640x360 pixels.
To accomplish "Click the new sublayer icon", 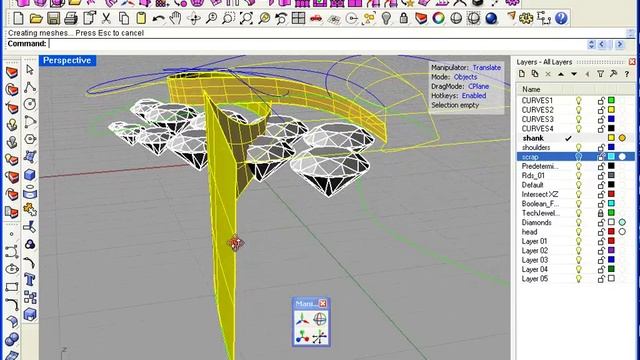I will (535, 74).
